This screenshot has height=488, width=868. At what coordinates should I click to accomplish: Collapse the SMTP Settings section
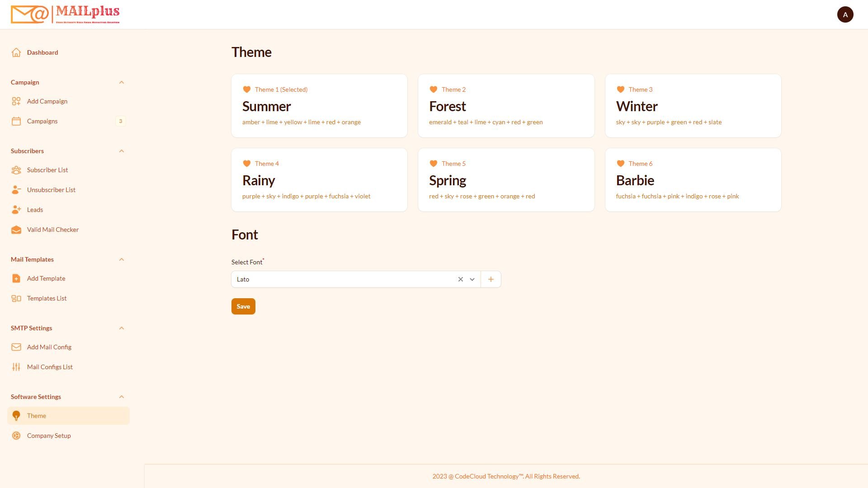(x=121, y=328)
